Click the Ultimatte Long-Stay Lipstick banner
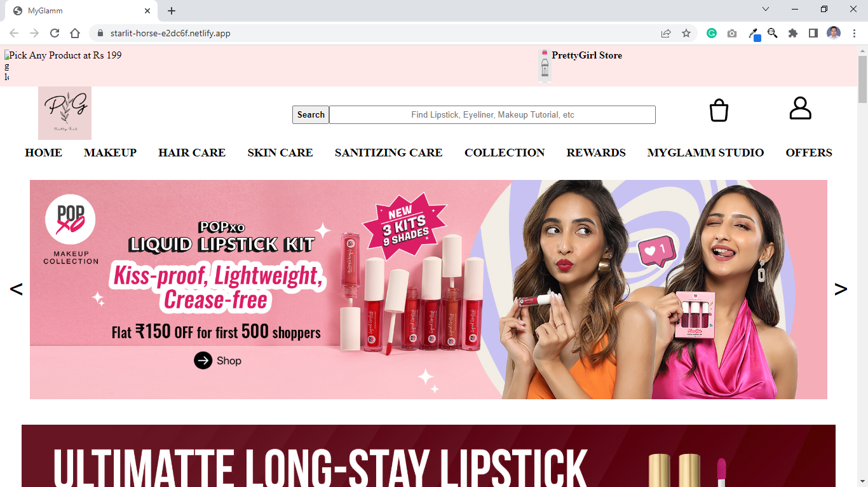The width and height of the screenshot is (868, 487). (x=428, y=456)
